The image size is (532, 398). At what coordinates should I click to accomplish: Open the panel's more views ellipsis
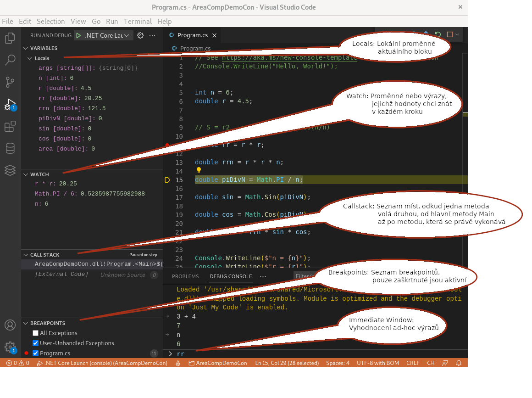point(263,276)
